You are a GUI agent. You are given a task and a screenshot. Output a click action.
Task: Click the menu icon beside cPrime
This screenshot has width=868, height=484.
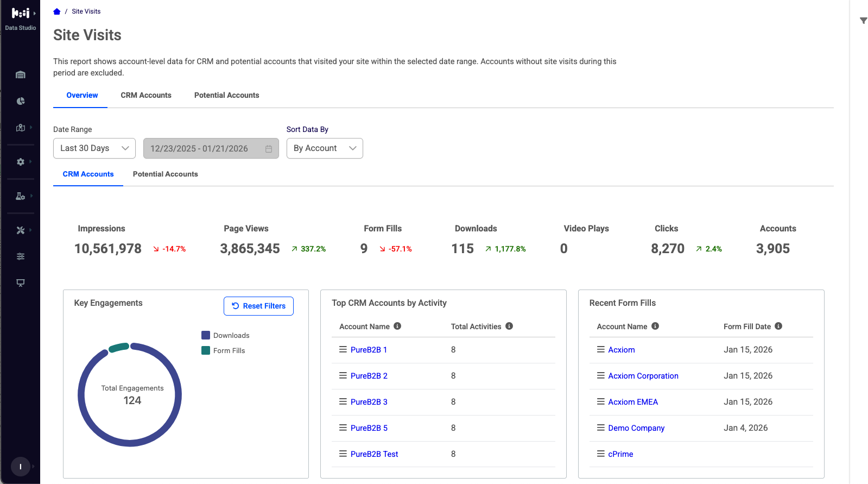click(601, 454)
